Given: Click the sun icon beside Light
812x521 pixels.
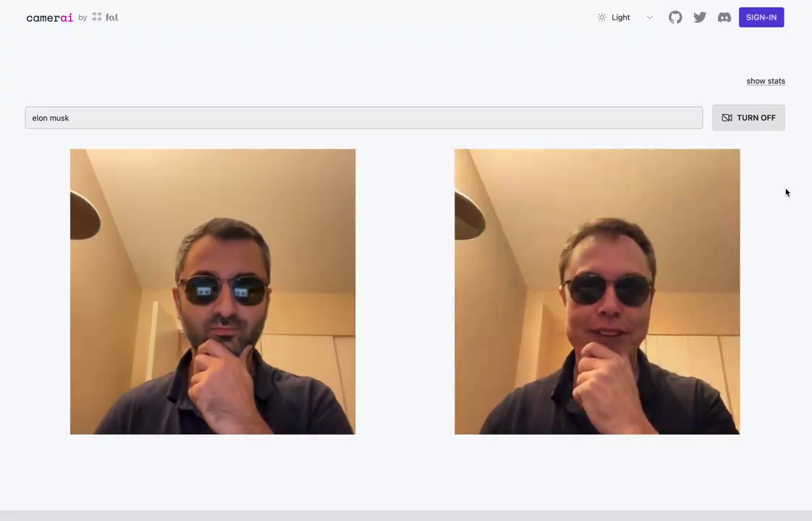Looking at the screenshot, I should (x=601, y=17).
